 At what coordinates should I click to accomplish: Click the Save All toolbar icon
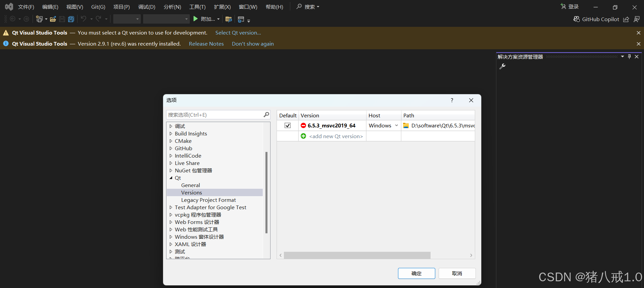click(71, 19)
